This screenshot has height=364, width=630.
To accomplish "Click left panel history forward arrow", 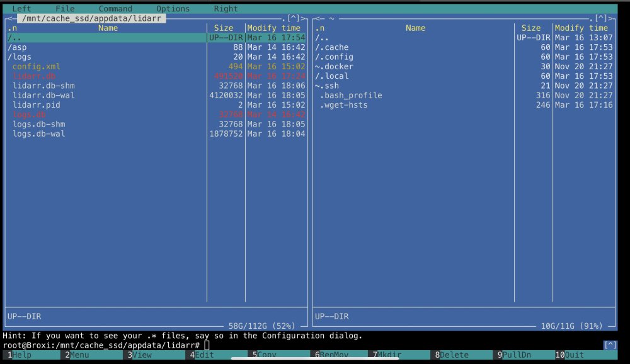I will pos(304,18).
